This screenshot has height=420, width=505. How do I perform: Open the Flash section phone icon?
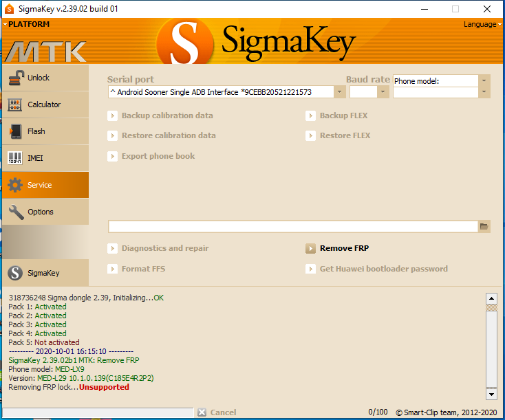pyautogui.click(x=15, y=131)
